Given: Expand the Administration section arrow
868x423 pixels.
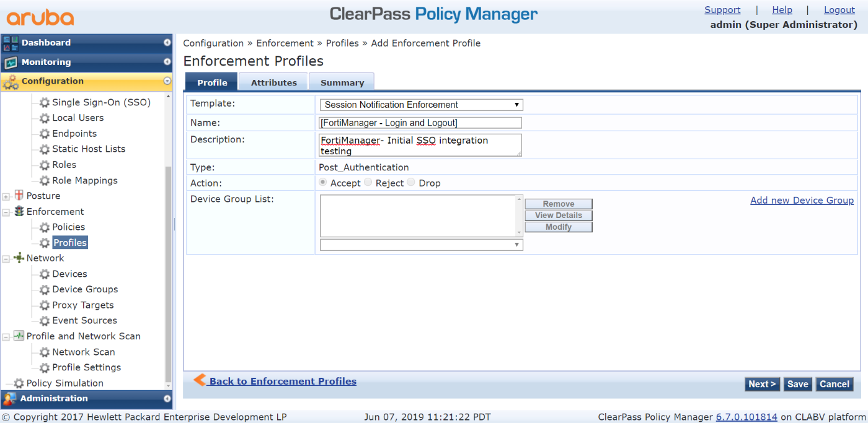Looking at the screenshot, I should (167, 399).
